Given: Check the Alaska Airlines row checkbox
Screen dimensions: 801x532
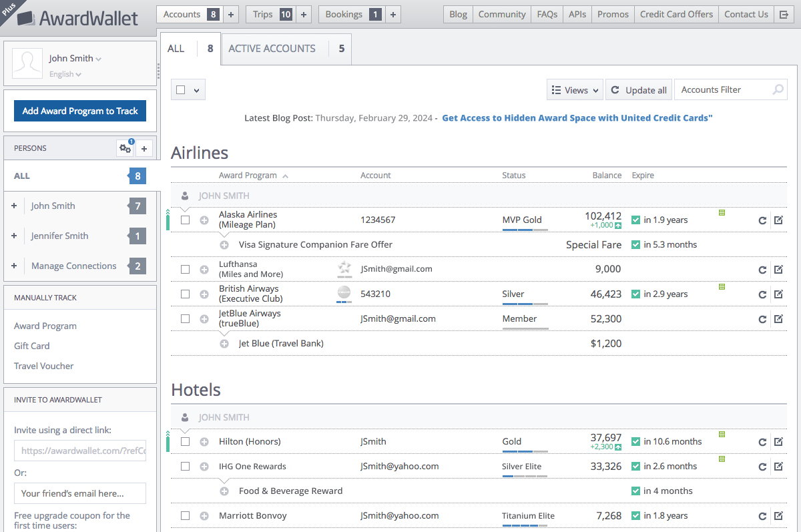Looking at the screenshot, I should coord(186,220).
